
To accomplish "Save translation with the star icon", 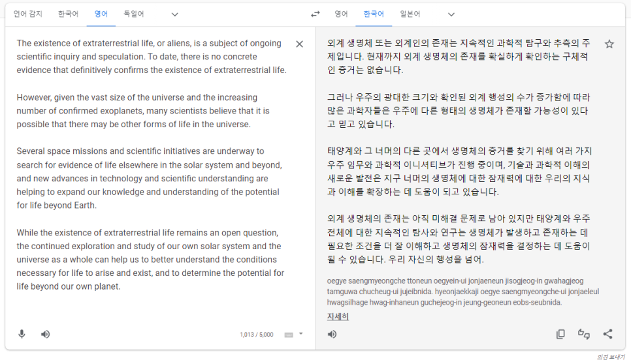I will 609,44.
